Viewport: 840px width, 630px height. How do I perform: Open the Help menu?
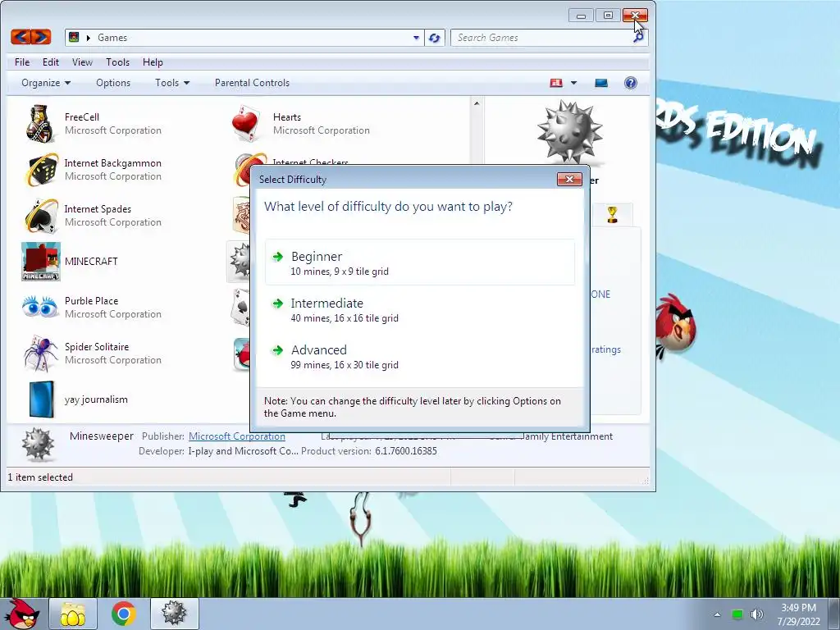pyautogui.click(x=153, y=62)
